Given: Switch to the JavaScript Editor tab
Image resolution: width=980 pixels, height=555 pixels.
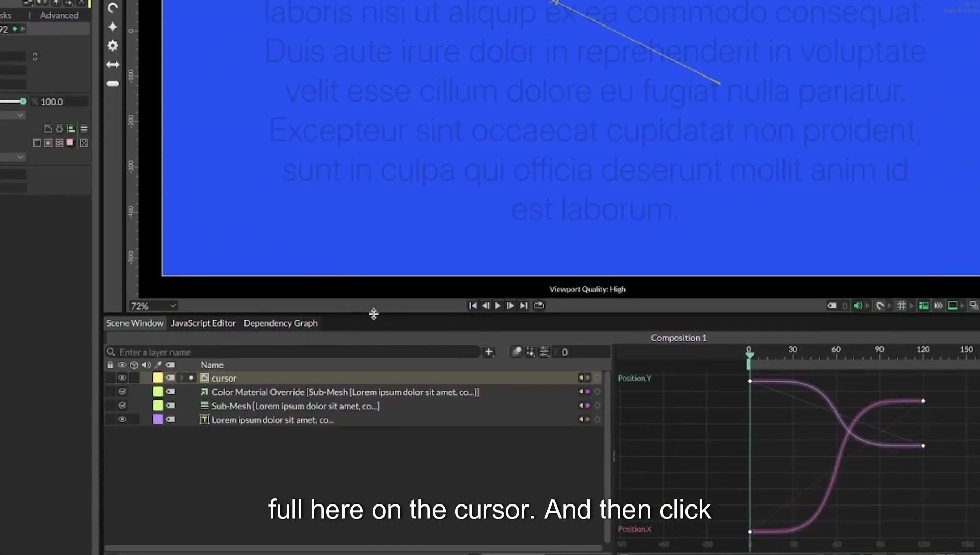Looking at the screenshot, I should point(203,323).
